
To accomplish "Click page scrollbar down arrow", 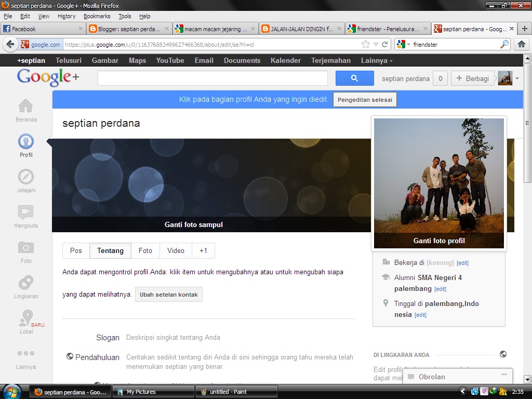I will 527,379.
